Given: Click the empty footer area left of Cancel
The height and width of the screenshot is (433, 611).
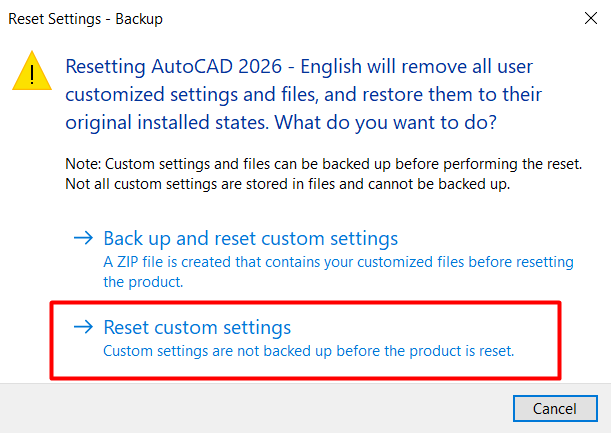Looking at the screenshot, I should (250, 407).
